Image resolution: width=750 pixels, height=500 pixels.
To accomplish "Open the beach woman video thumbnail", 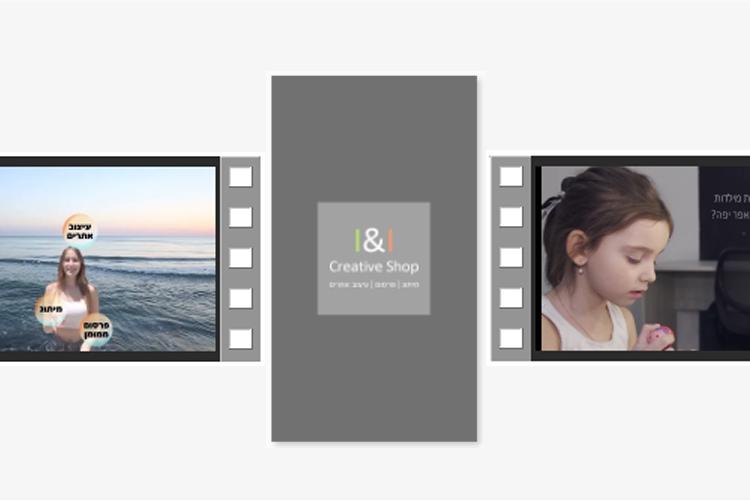I will coord(108,259).
